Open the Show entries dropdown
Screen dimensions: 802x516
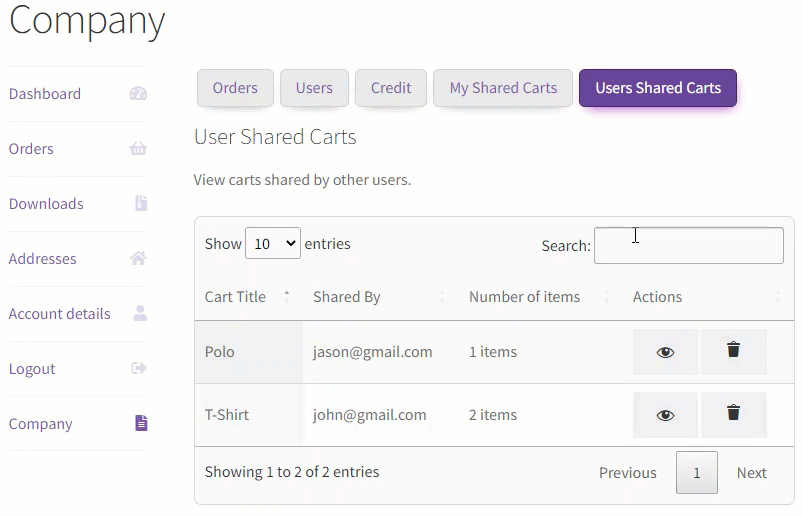[273, 243]
